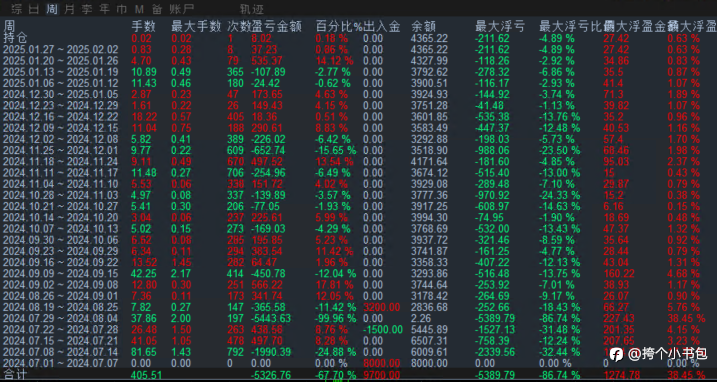Select week row 2025.01.27 ~ 2025.02.02
717x382 pixels.
60,49
